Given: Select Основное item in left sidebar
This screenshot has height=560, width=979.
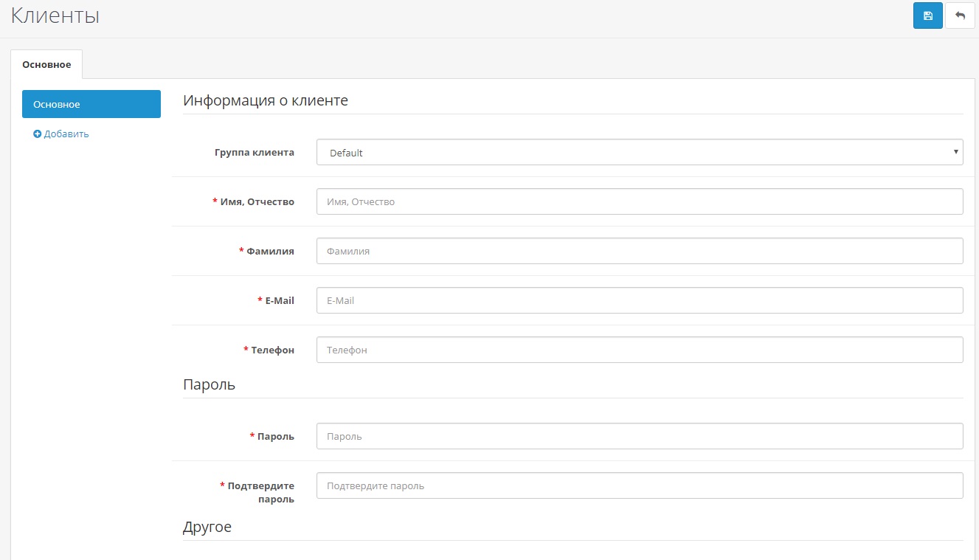Looking at the screenshot, I should (91, 104).
